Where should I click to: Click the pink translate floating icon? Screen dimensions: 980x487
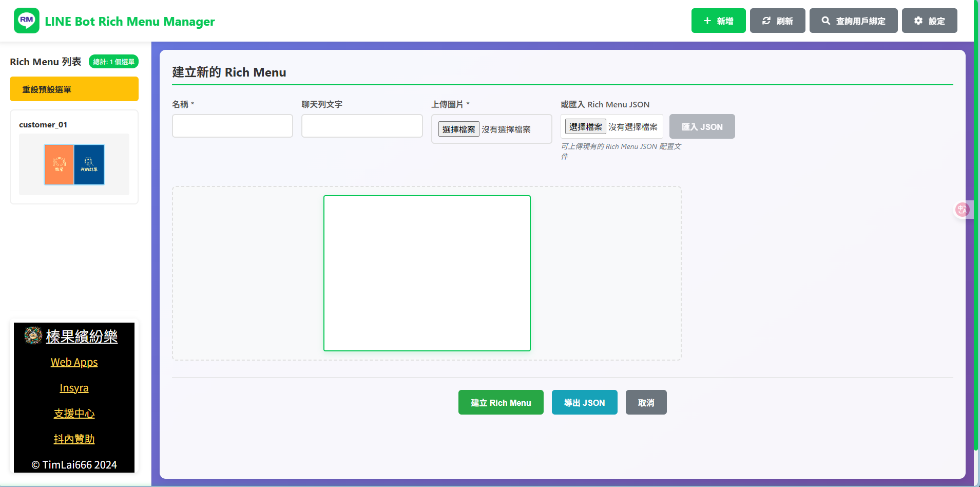coord(962,209)
